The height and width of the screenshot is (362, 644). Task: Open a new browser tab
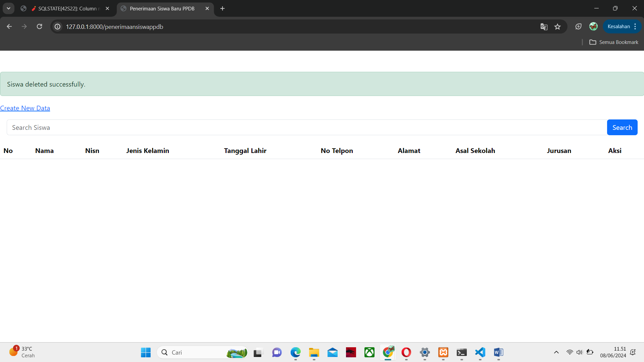pyautogui.click(x=222, y=8)
